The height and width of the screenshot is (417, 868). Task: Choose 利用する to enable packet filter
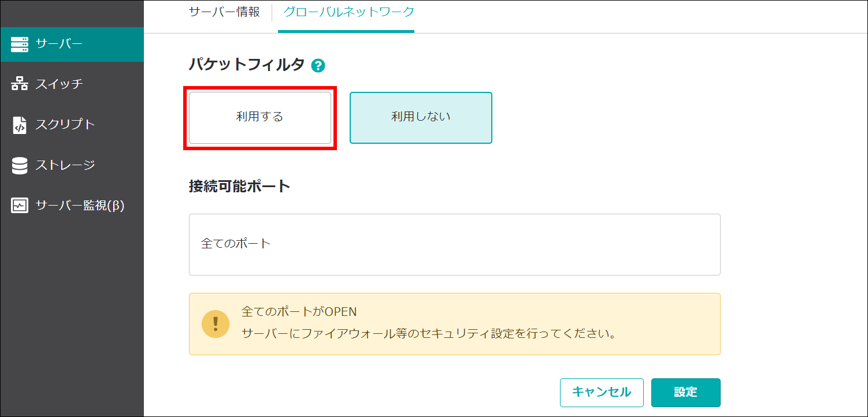point(259,118)
